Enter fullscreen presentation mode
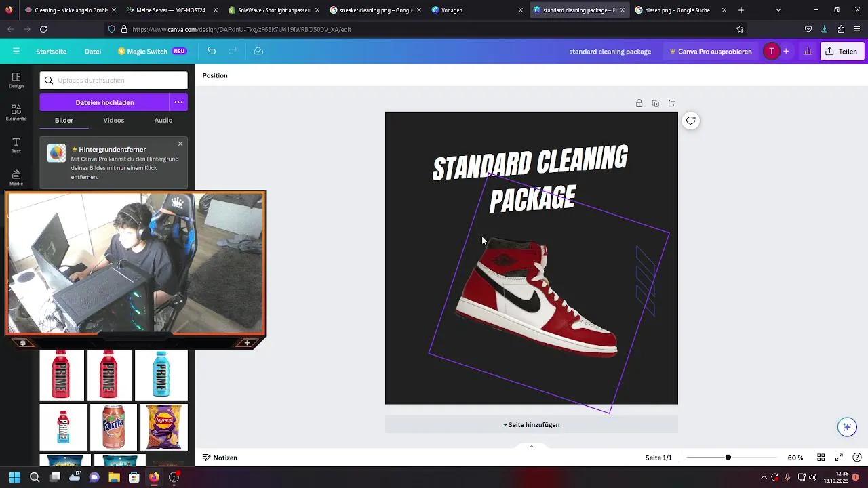Image resolution: width=868 pixels, height=488 pixels. pyautogui.click(x=839, y=457)
